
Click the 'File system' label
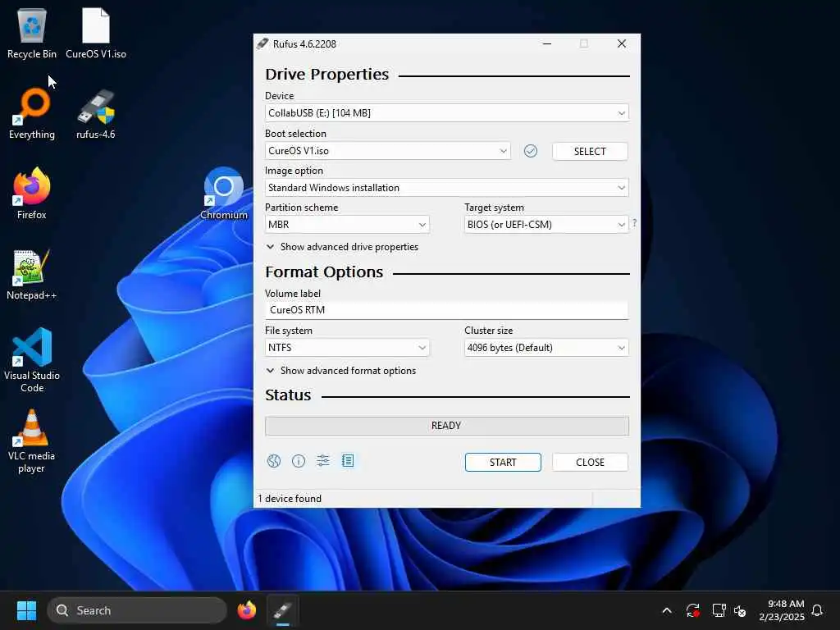pos(288,331)
